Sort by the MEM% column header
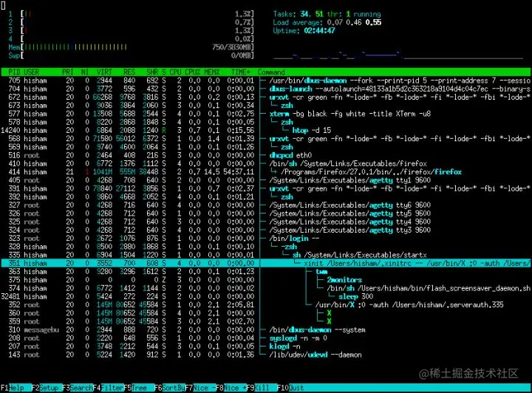The image size is (532, 393). tap(212, 72)
